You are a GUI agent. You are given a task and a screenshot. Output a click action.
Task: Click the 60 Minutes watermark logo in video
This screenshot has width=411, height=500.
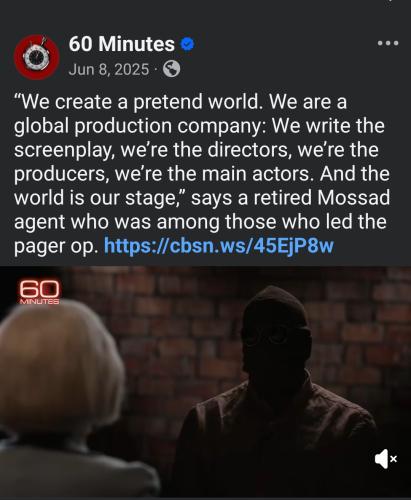(40, 292)
